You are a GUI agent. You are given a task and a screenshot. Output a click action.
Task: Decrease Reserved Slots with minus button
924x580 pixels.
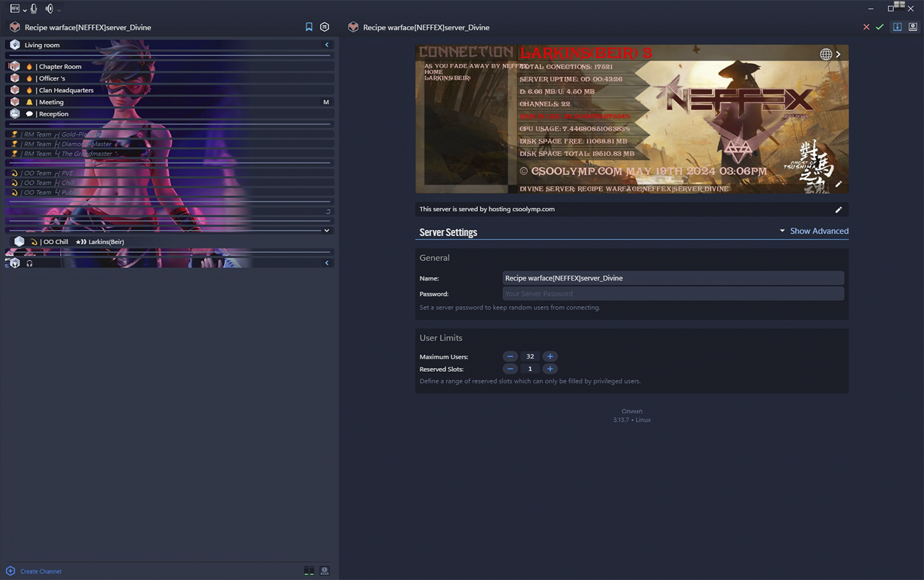pyautogui.click(x=510, y=369)
